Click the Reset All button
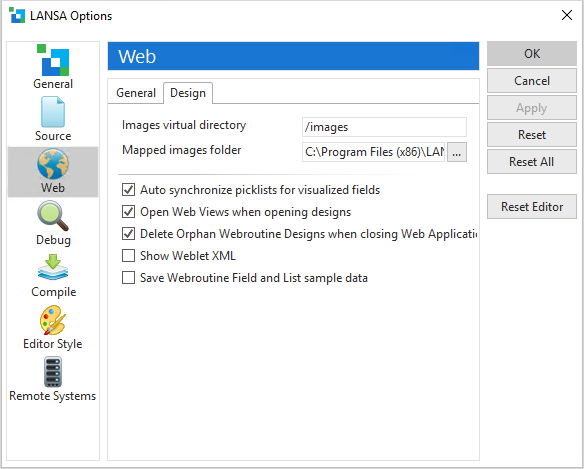Viewport: 584px width, 469px height. click(x=532, y=162)
